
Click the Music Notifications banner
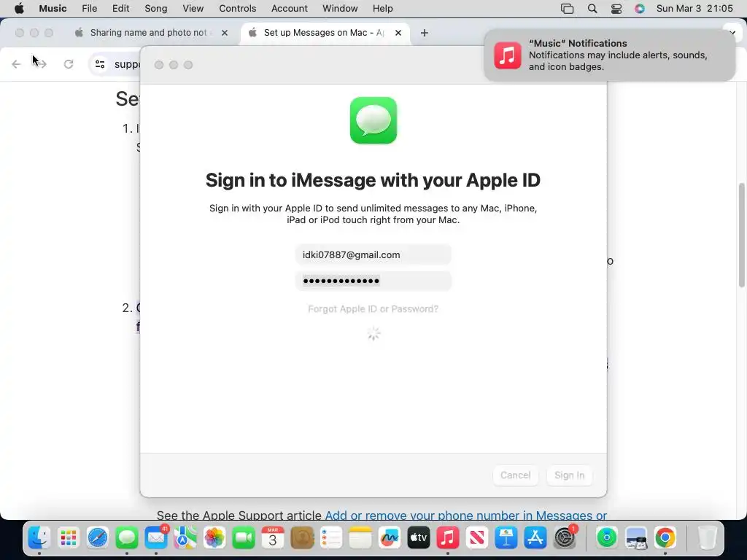click(x=609, y=55)
